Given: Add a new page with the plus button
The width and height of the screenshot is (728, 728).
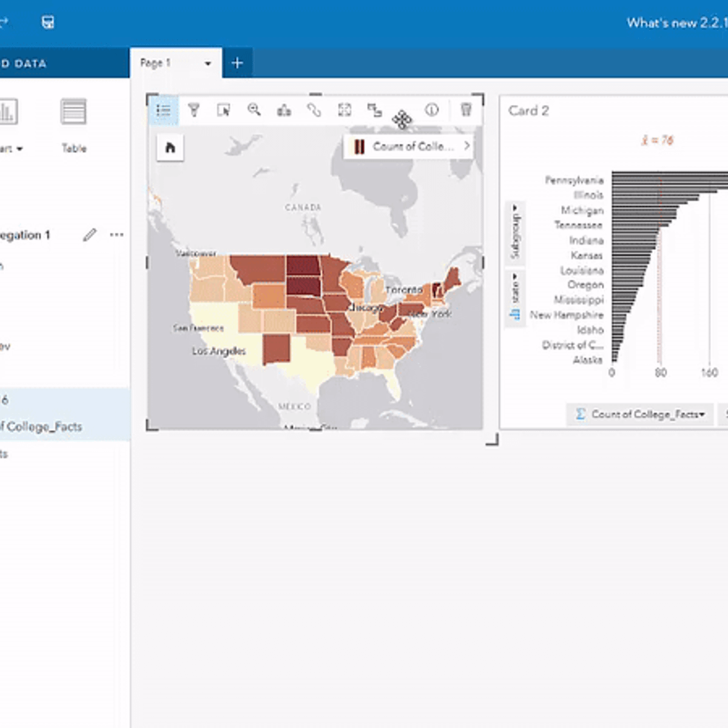Looking at the screenshot, I should click(237, 62).
